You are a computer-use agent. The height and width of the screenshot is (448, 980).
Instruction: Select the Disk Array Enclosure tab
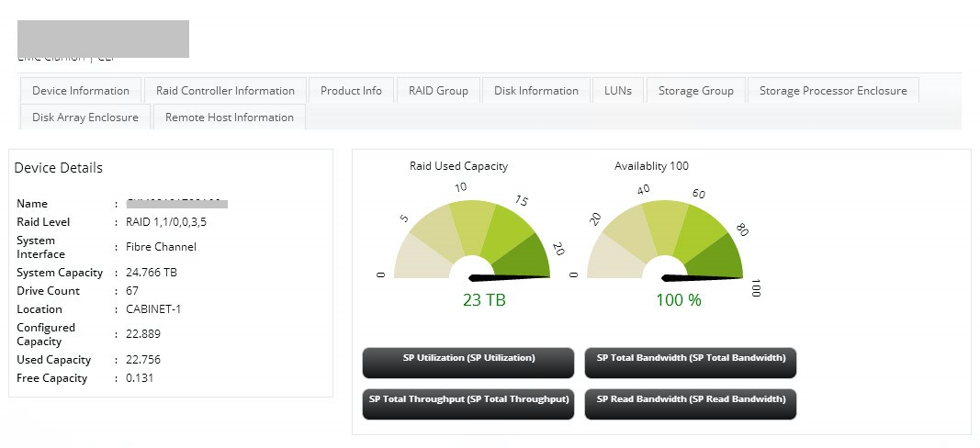click(84, 118)
